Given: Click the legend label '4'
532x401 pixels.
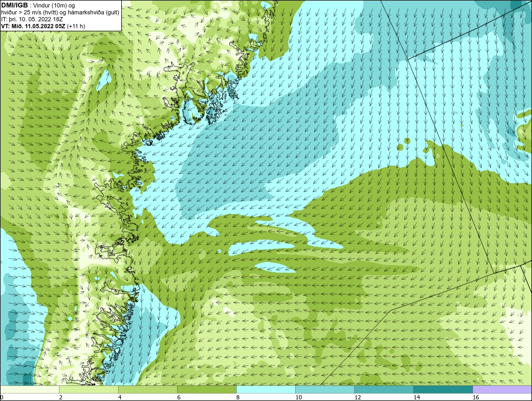Looking at the screenshot, I should [x=120, y=397].
